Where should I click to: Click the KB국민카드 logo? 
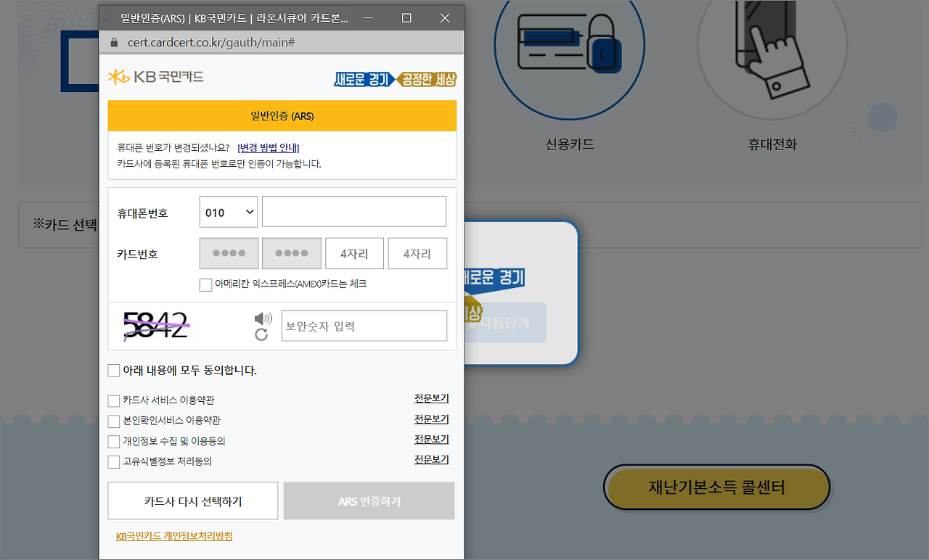tap(156, 77)
